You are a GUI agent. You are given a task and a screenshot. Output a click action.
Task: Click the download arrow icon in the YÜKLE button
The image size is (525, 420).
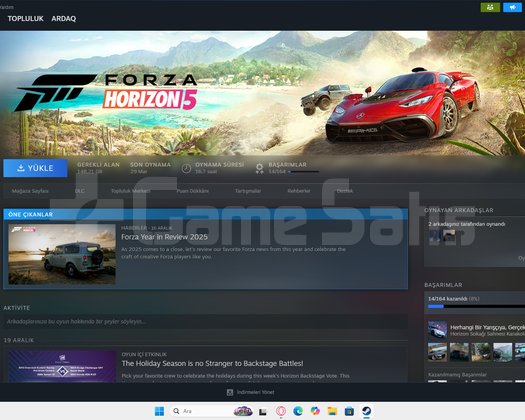(x=21, y=168)
